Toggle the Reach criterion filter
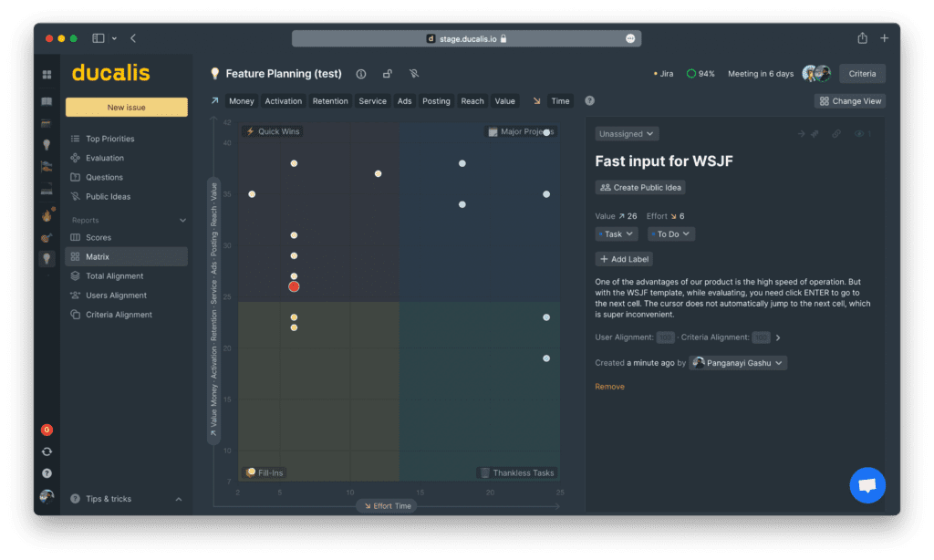Image resolution: width=934 pixels, height=560 pixels. [472, 101]
